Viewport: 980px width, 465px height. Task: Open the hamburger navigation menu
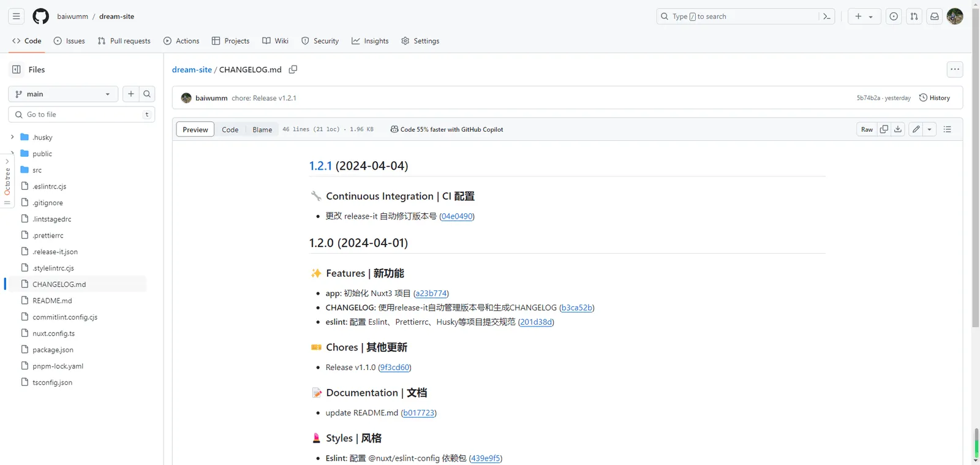click(17, 17)
